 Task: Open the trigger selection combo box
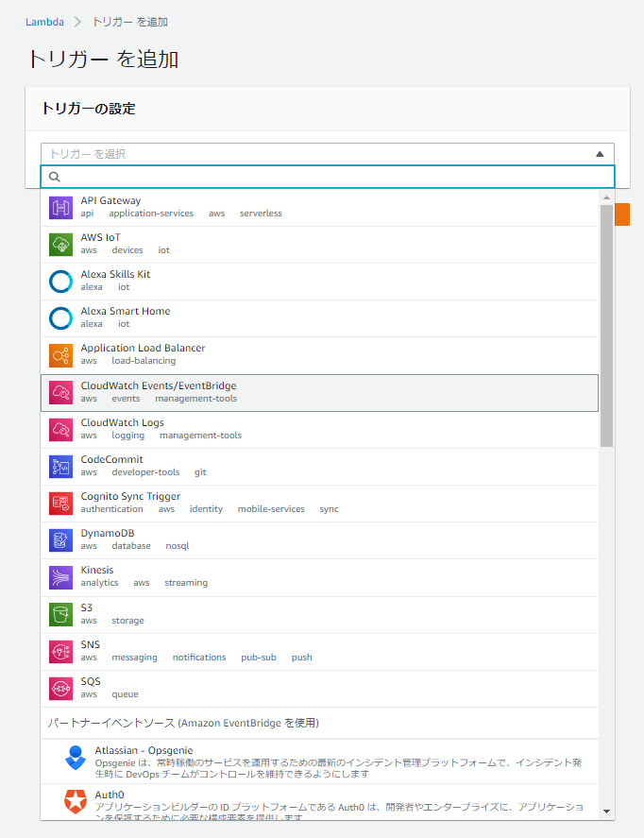coord(328,154)
